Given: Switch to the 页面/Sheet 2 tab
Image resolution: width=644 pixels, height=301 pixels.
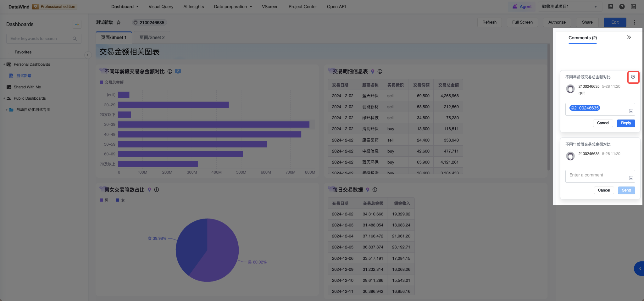Looking at the screenshot, I should pyautogui.click(x=152, y=37).
